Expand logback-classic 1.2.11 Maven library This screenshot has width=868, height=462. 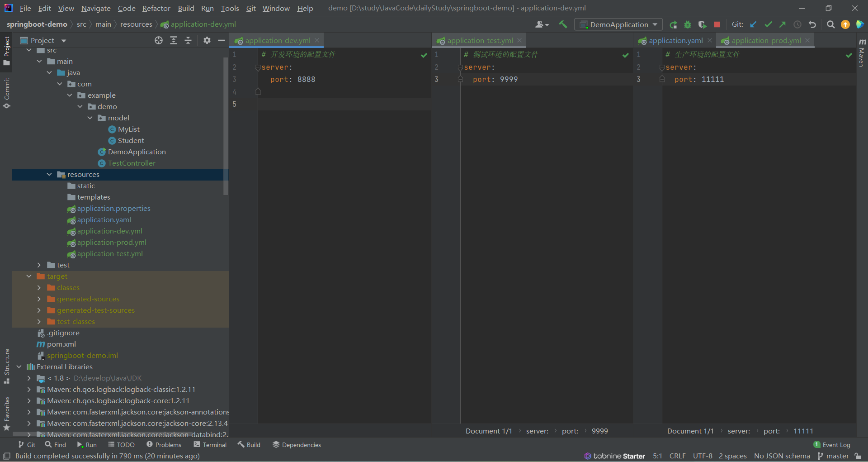(x=29, y=389)
